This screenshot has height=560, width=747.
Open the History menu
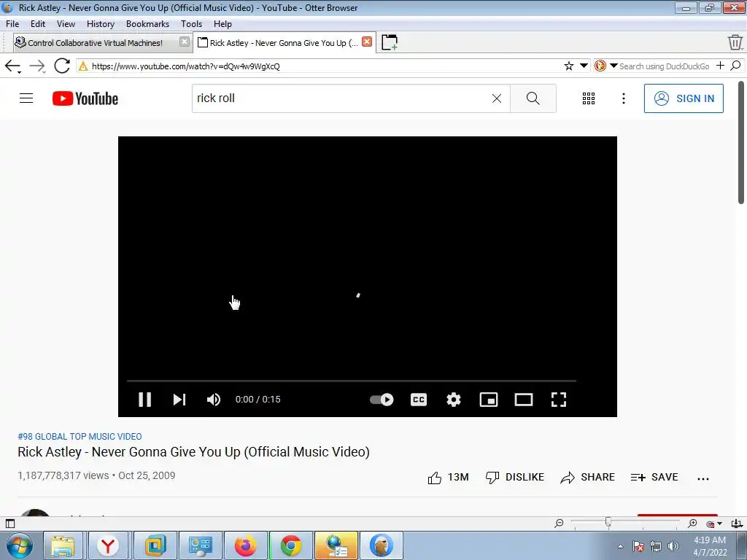(101, 24)
